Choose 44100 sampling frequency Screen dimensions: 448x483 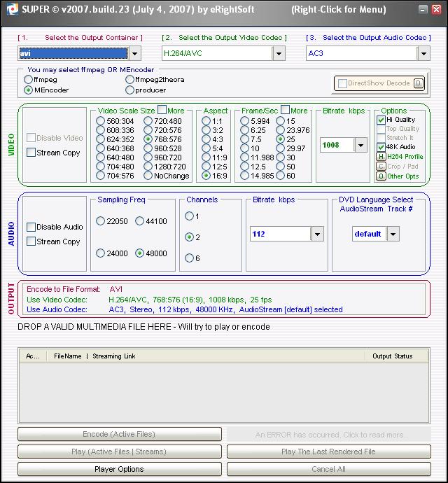139,221
